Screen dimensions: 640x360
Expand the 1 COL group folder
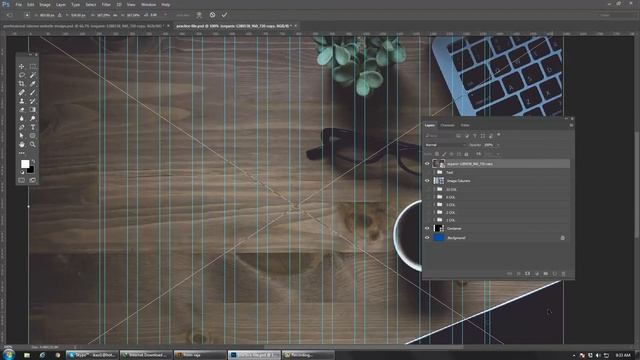(434, 220)
